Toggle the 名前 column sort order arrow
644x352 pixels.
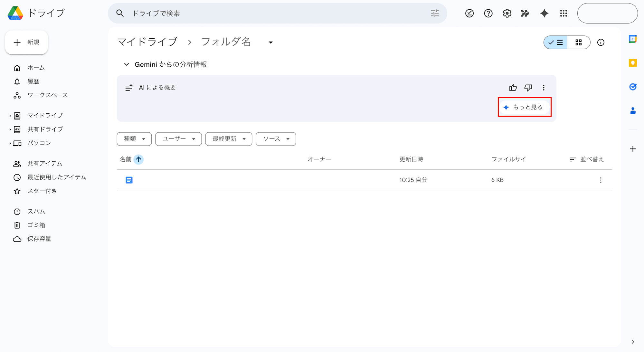pyautogui.click(x=138, y=159)
